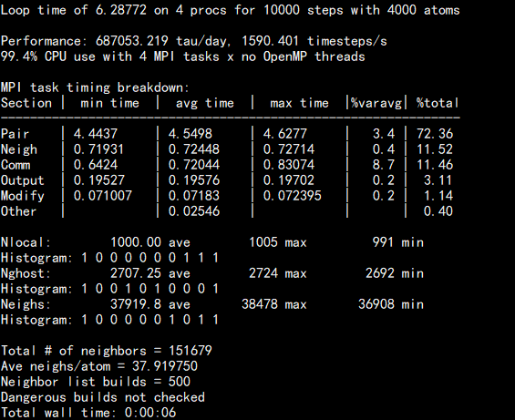Select the Pair section row label

[x=15, y=134]
